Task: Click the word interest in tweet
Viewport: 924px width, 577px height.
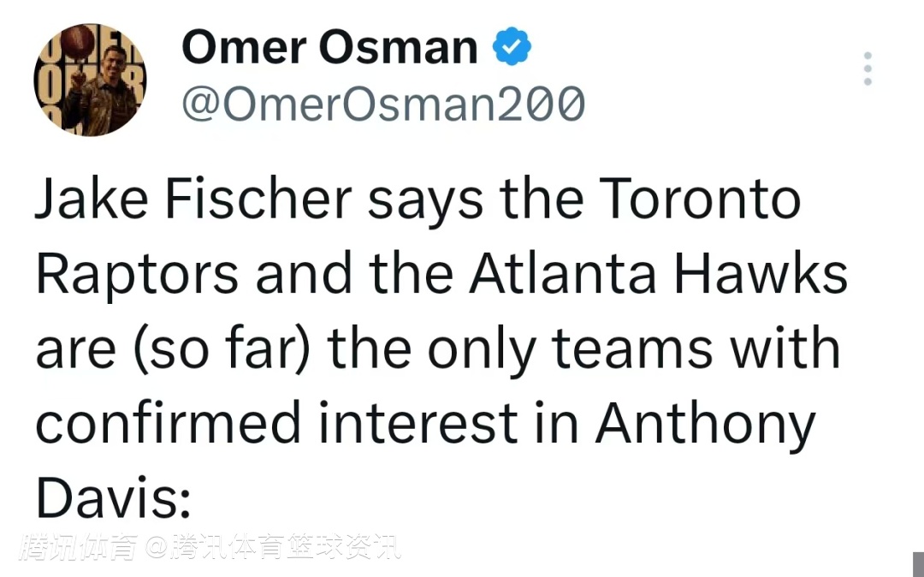Action: click(418, 423)
